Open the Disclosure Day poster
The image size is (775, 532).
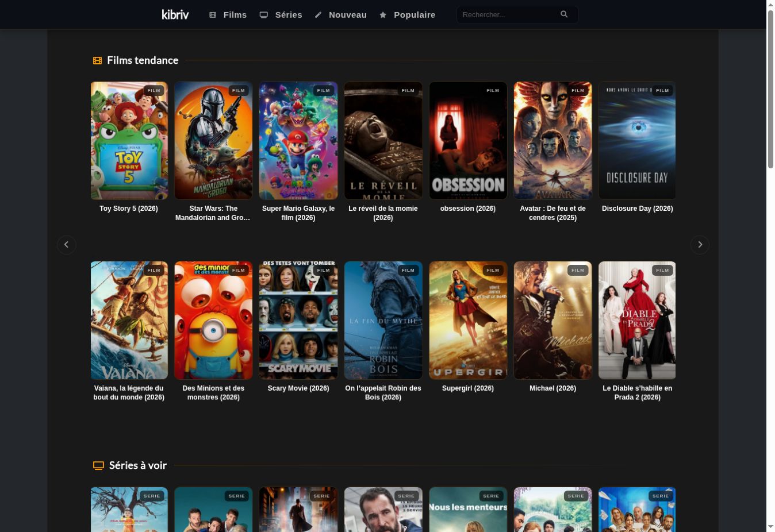click(x=637, y=141)
